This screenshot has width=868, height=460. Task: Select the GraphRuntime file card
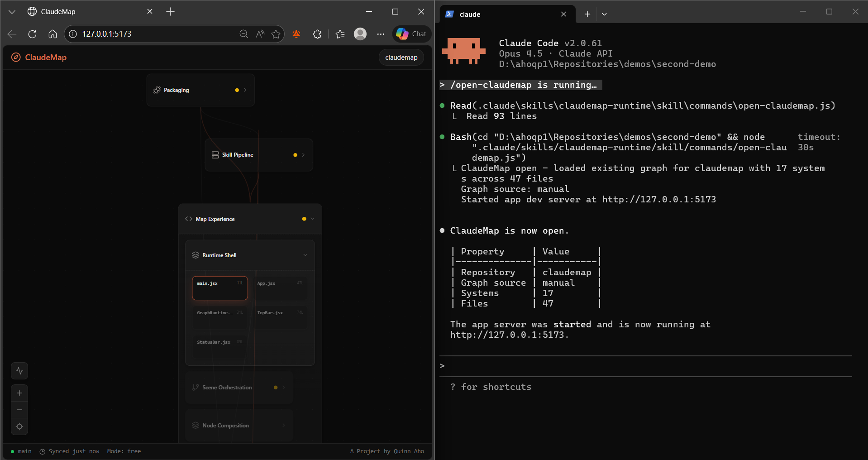click(x=220, y=317)
